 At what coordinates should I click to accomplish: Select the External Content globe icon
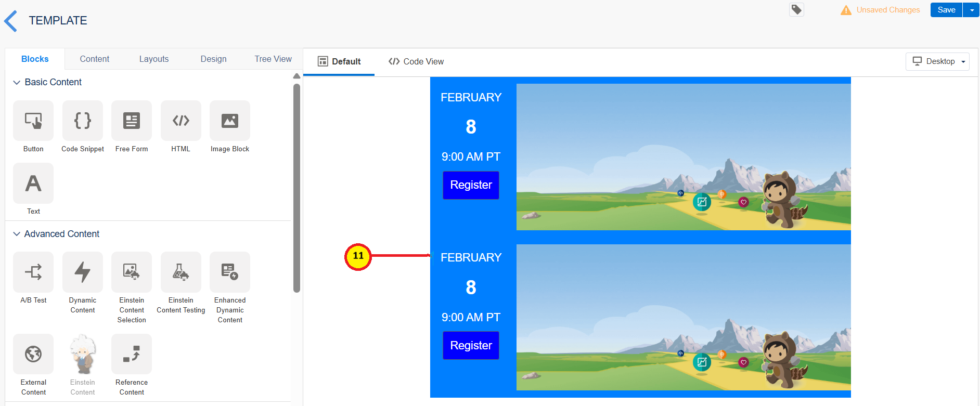33,354
